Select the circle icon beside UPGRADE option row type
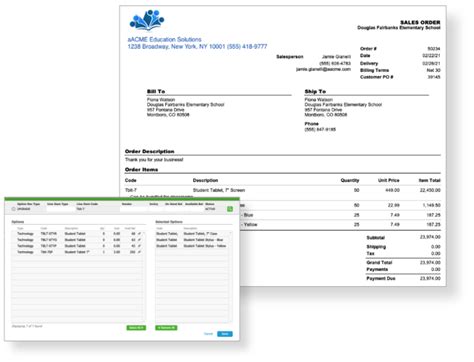The width and height of the screenshot is (474, 362). coord(13,209)
